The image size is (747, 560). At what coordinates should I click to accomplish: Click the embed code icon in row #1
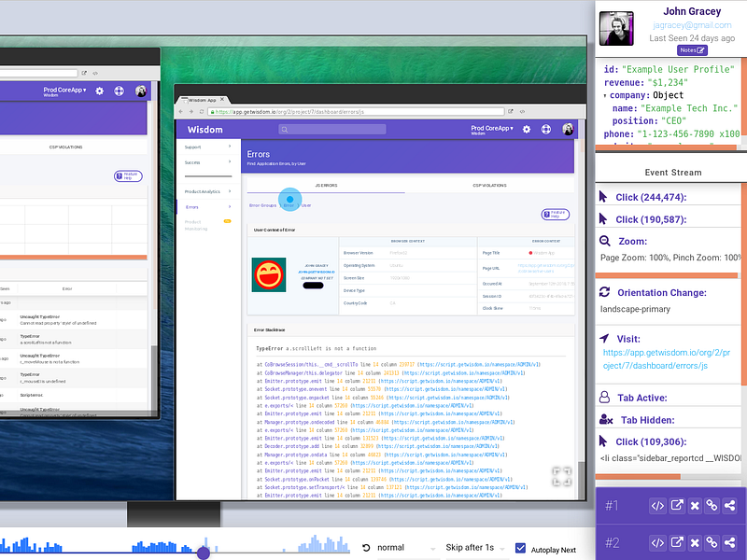(x=657, y=506)
